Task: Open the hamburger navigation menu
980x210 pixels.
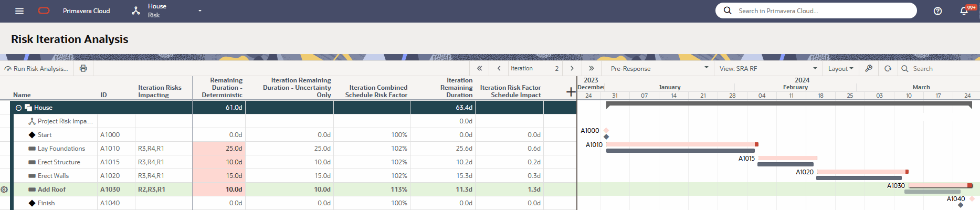Action: pyautogui.click(x=19, y=10)
